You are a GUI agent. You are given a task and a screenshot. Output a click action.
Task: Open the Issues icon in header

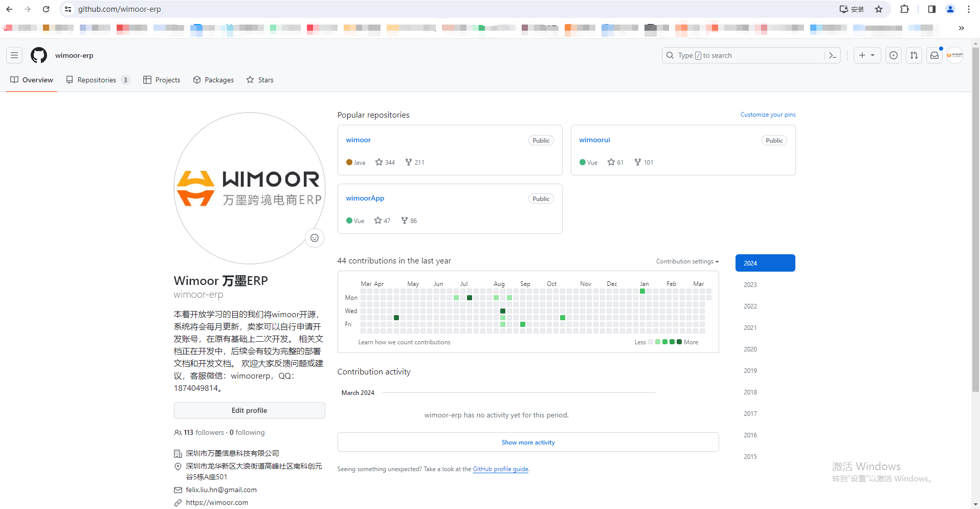click(894, 55)
